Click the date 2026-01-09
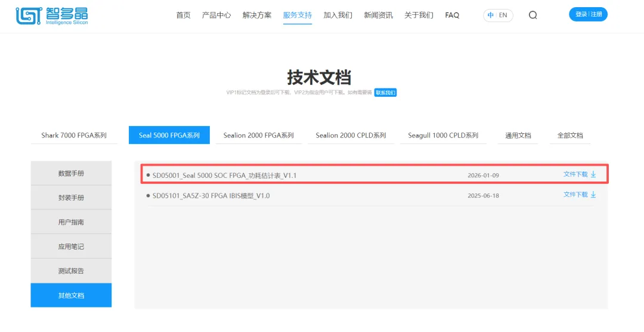 [484, 176]
